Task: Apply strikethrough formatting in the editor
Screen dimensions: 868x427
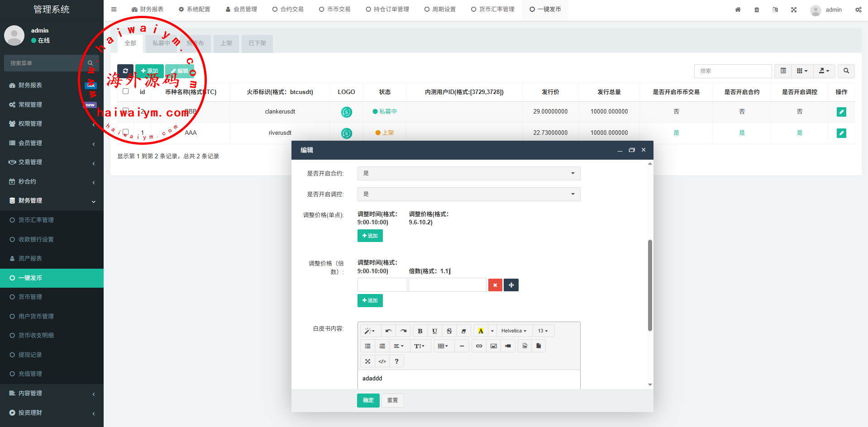Action: click(449, 331)
